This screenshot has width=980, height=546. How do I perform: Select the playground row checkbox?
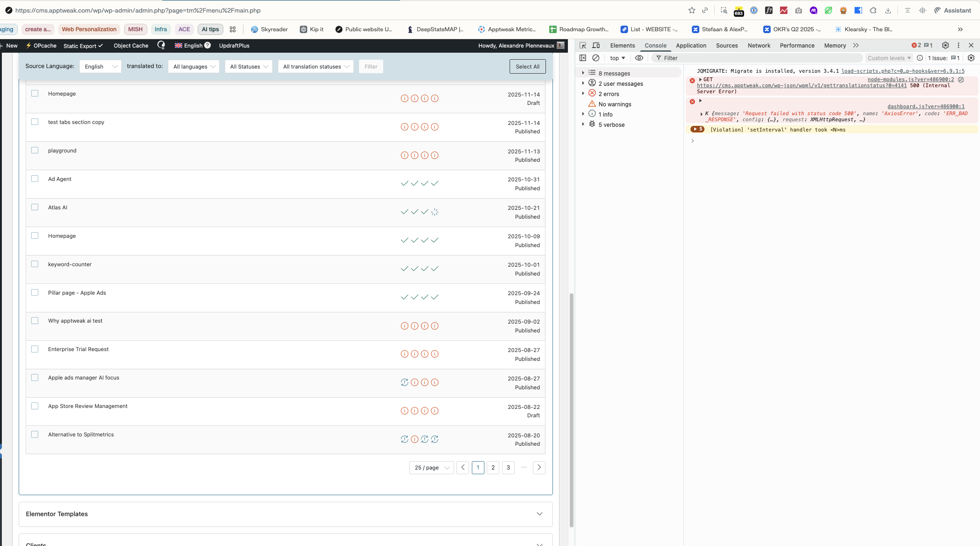point(35,151)
